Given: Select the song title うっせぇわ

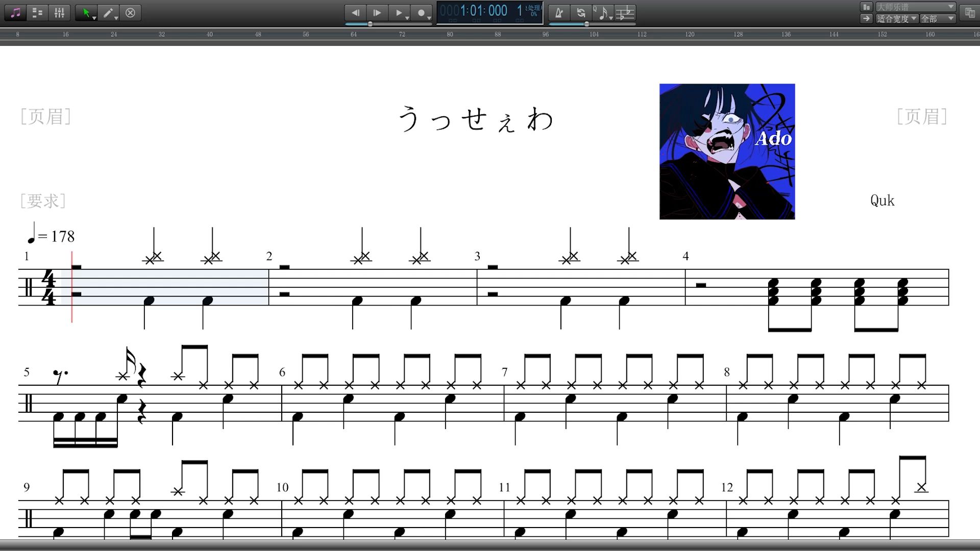Looking at the screenshot, I should coord(476,119).
